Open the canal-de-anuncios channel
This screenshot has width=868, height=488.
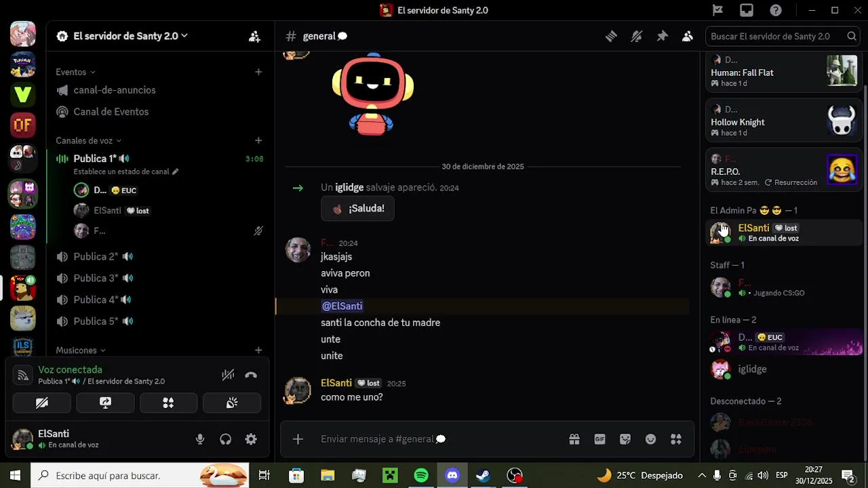(x=115, y=90)
